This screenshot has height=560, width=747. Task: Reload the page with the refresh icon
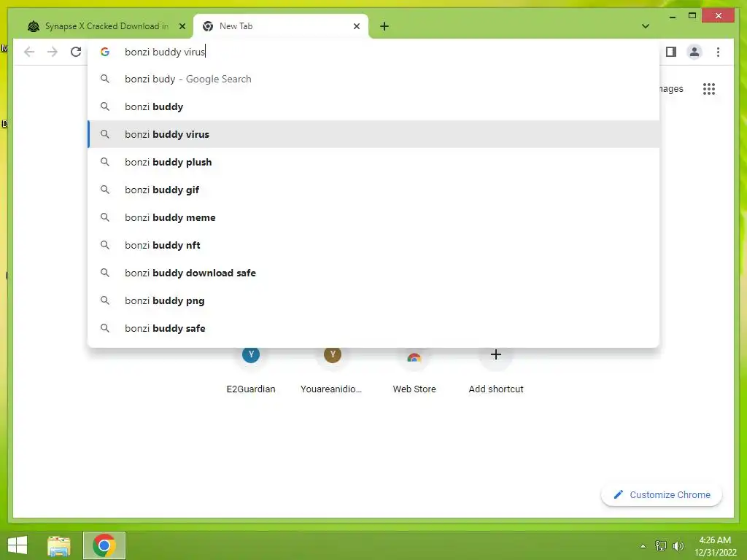(x=76, y=52)
